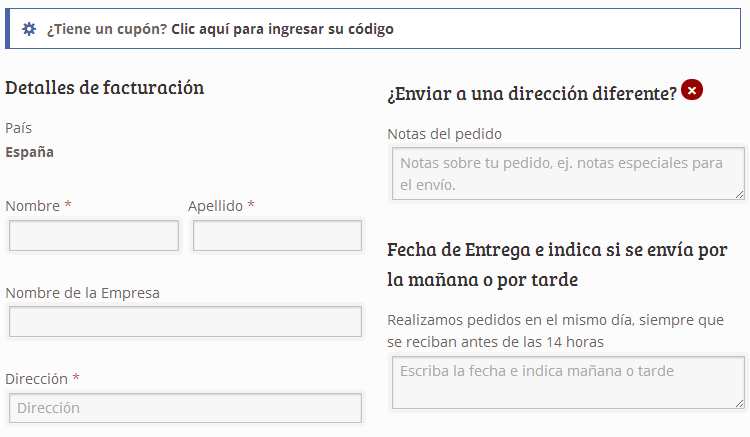Grab the resize handle of Notas del pedido textarea
This screenshot has height=437, width=750.
click(739, 194)
